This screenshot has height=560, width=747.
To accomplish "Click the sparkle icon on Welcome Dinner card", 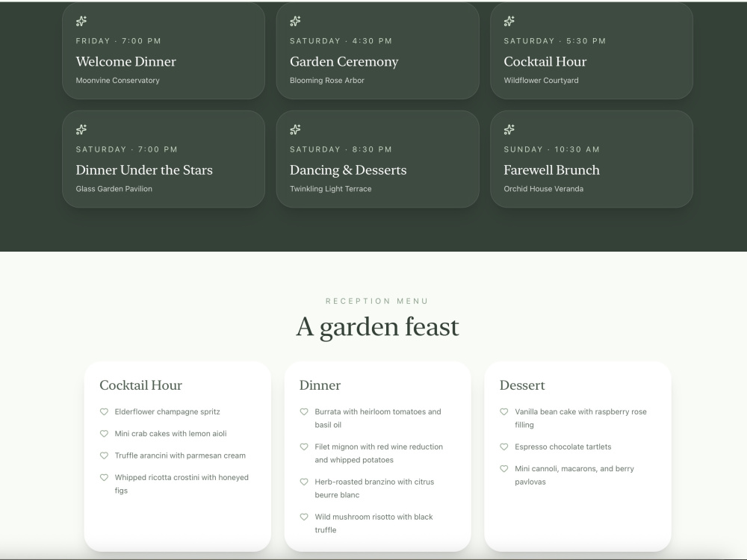I will pyautogui.click(x=81, y=21).
